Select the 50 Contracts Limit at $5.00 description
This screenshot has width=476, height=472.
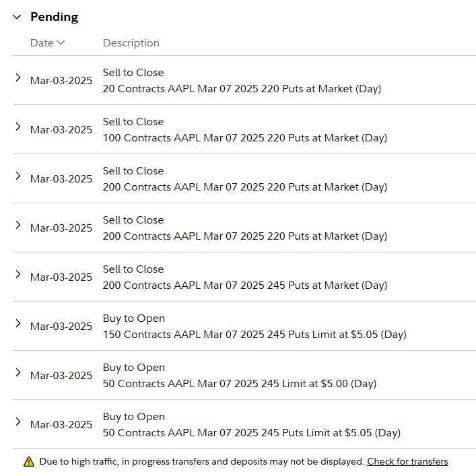point(240,384)
